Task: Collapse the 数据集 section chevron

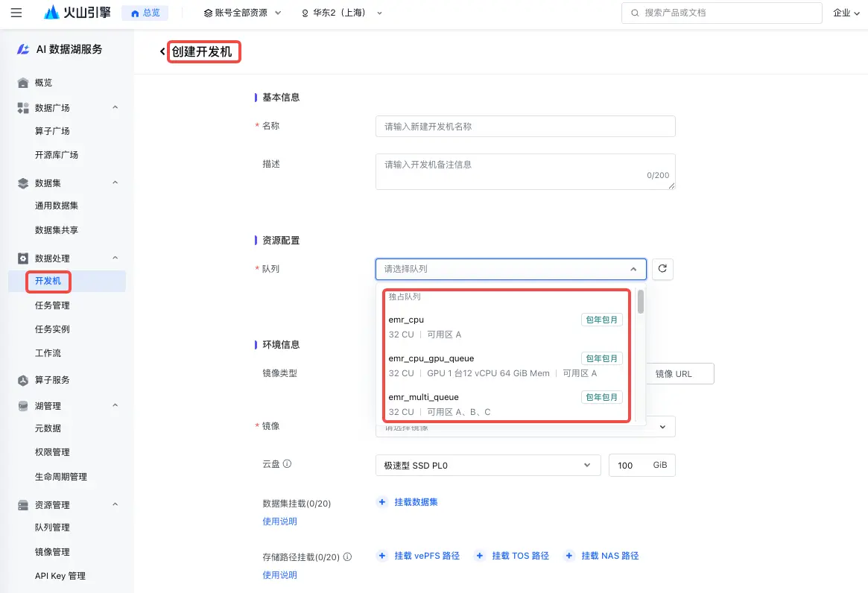Action: [x=115, y=183]
